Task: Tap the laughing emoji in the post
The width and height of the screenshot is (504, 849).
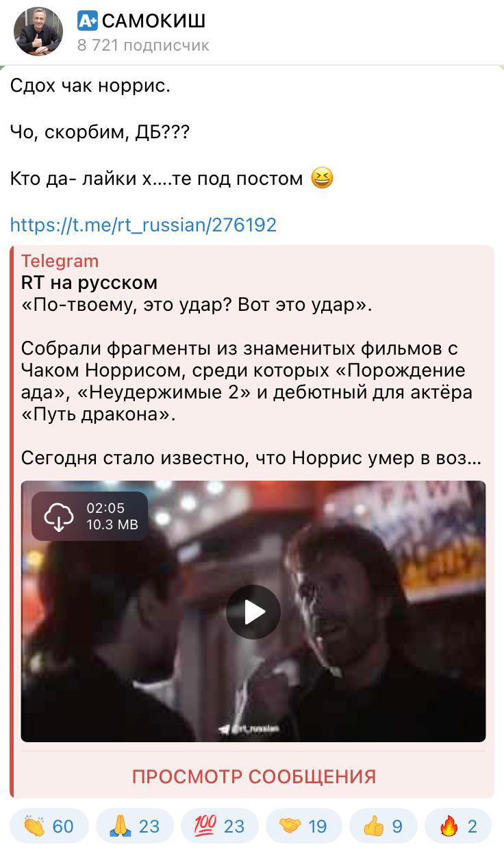Action: click(x=322, y=179)
